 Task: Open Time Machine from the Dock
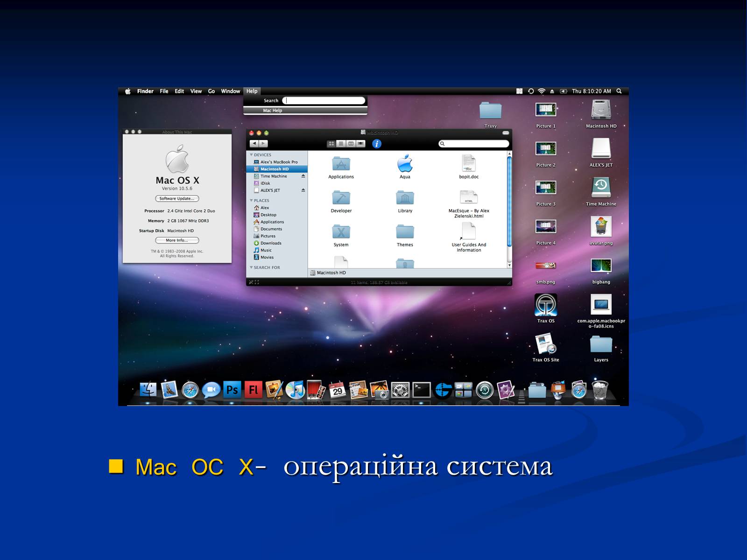(x=485, y=390)
